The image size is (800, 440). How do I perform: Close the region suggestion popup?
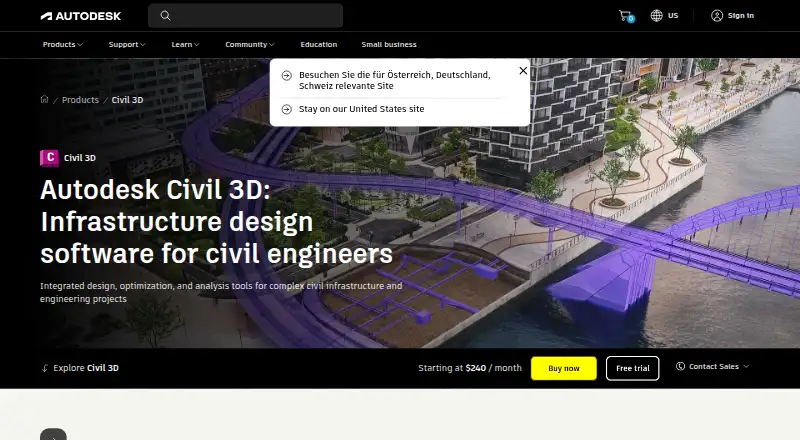[x=523, y=71]
